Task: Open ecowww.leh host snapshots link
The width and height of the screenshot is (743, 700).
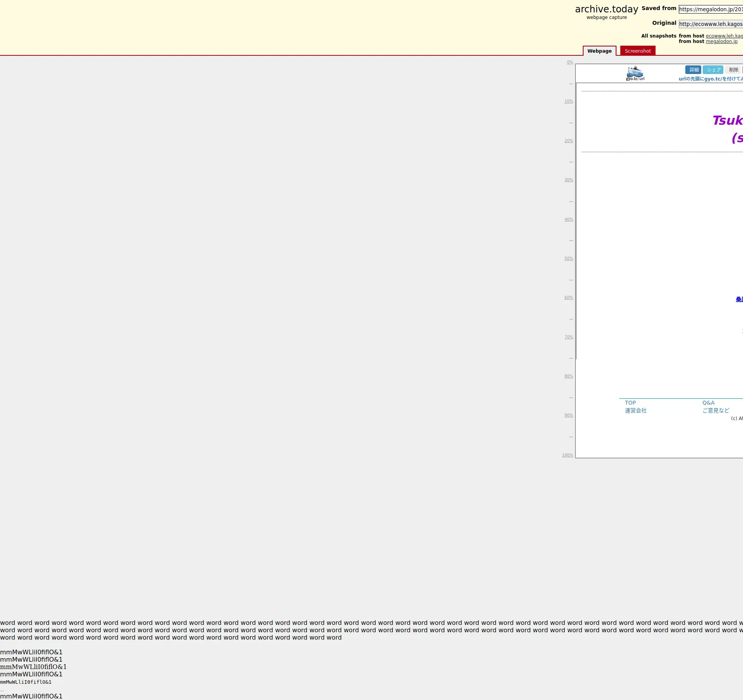Action: point(724,36)
